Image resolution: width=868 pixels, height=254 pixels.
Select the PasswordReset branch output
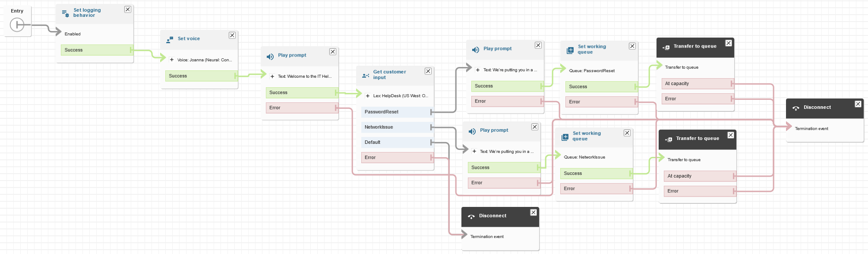pyautogui.click(x=396, y=112)
